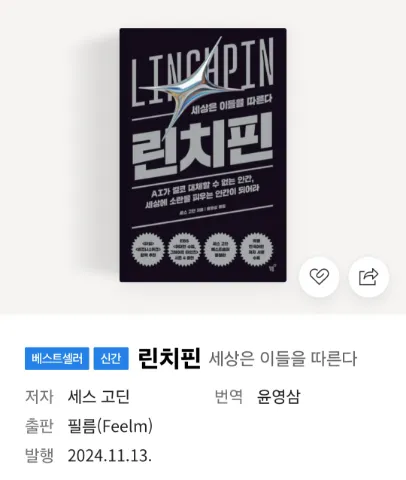Tap the heart favorite icon
Viewport: 406px width, 480px height.
[x=319, y=277]
